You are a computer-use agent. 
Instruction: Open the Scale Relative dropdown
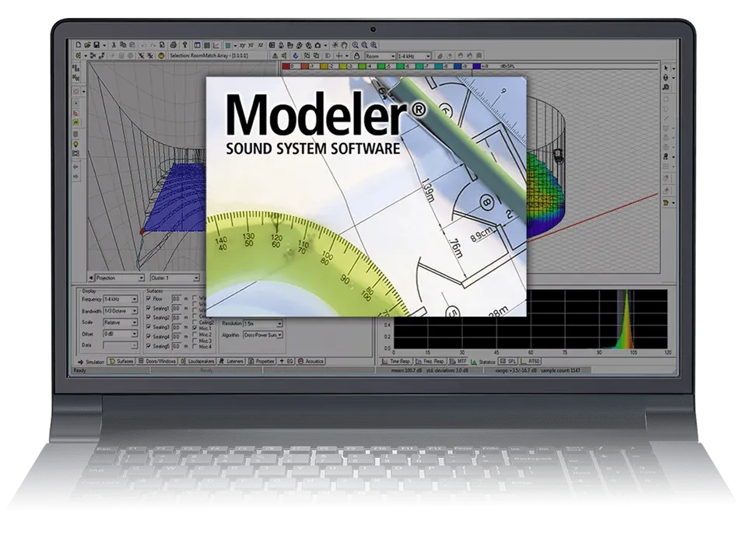coord(121,322)
